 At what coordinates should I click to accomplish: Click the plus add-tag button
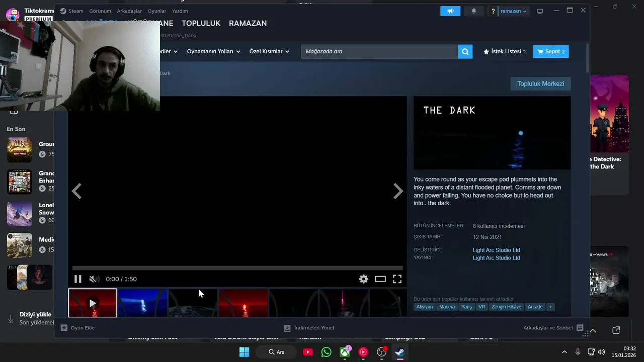click(550, 307)
